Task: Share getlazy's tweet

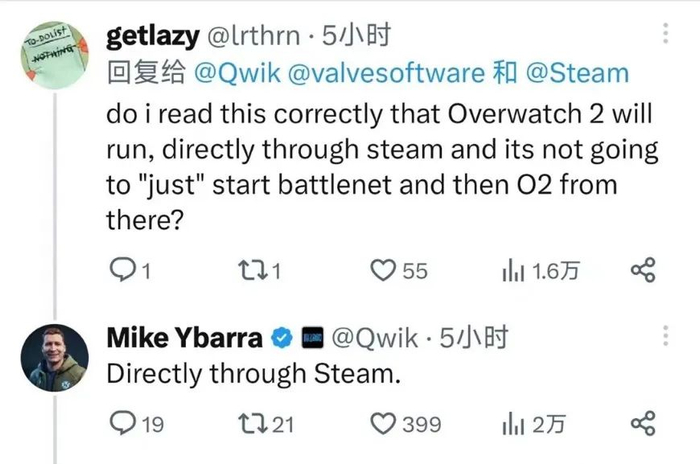Action: click(x=643, y=270)
